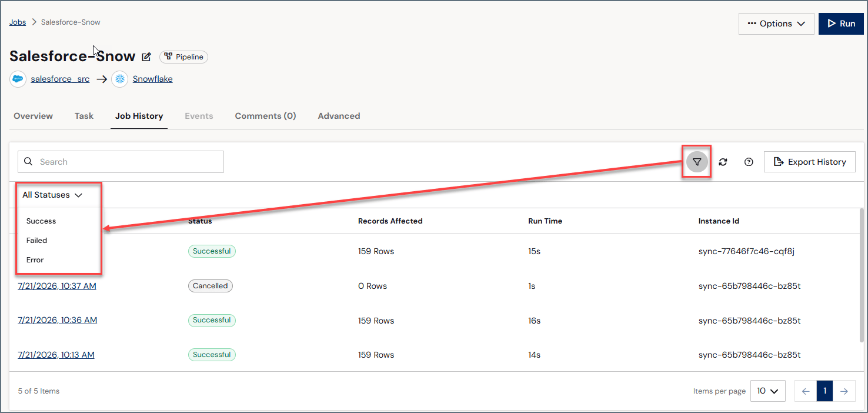Click in the Search input field

(x=121, y=162)
